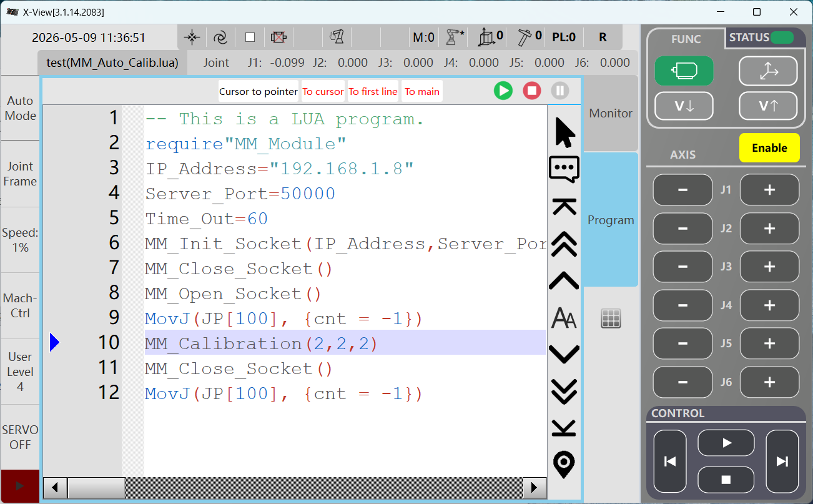Viewport: 813px width, 504px height.
Task: Move down one line with chevron down icon
Action: tap(564, 354)
